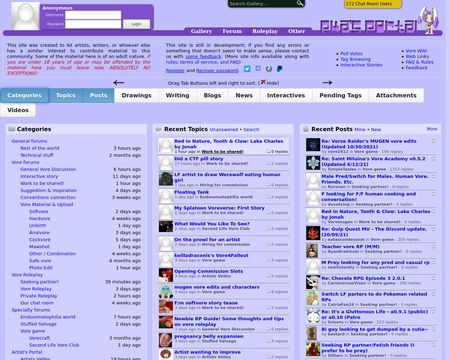Click the red X Hide icon
The height and width of the screenshot is (360, 450).
coord(263,82)
